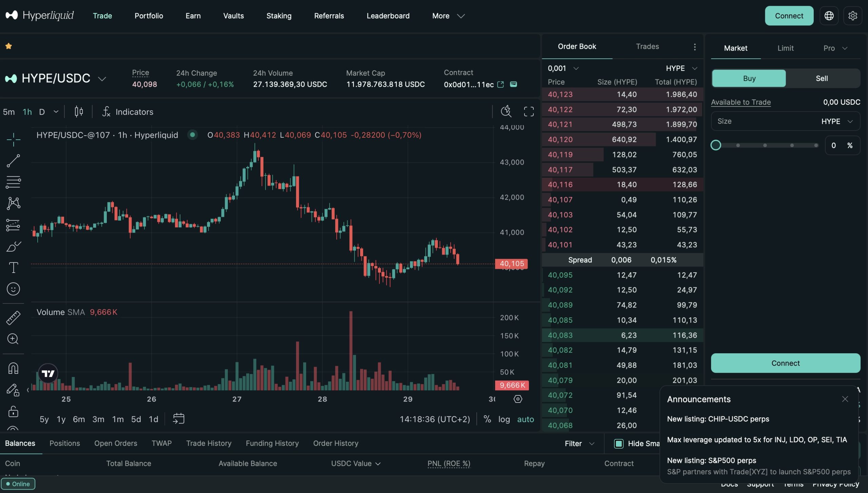Select the trend line drawing tool

pyautogui.click(x=13, y=161)
